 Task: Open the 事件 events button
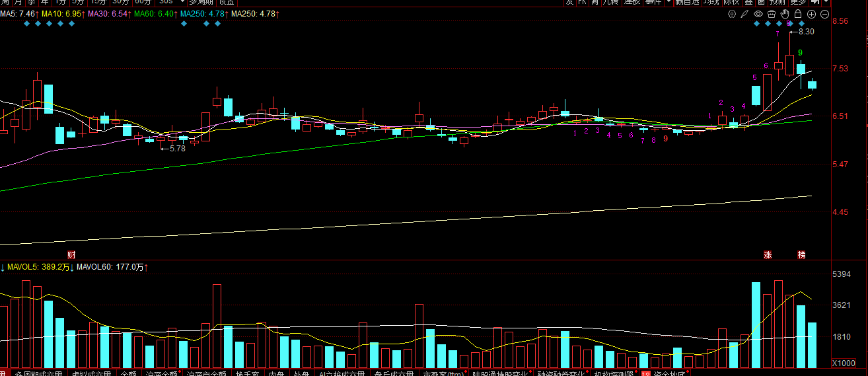pos(654,2)
